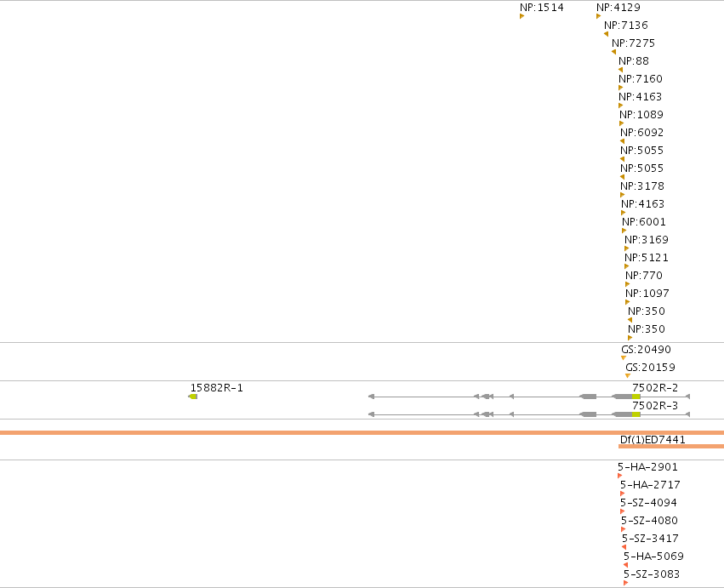Click the insertion triangle below NP:4129
The width and height of the screenshot is (724, 588).
pos(598,16)
